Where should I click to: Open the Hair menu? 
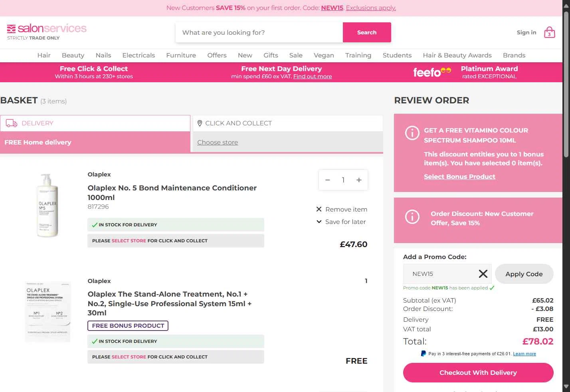click(44, 55)
